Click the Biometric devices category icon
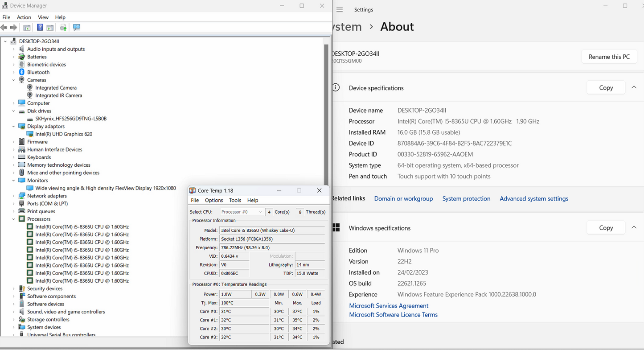The image size is (644, 350). click(x=21, y=64)
